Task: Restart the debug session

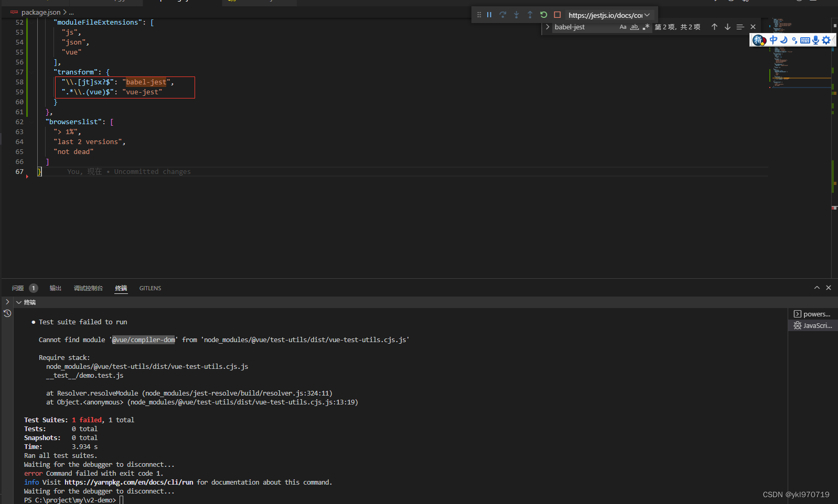Action: (x=543, y=15)
